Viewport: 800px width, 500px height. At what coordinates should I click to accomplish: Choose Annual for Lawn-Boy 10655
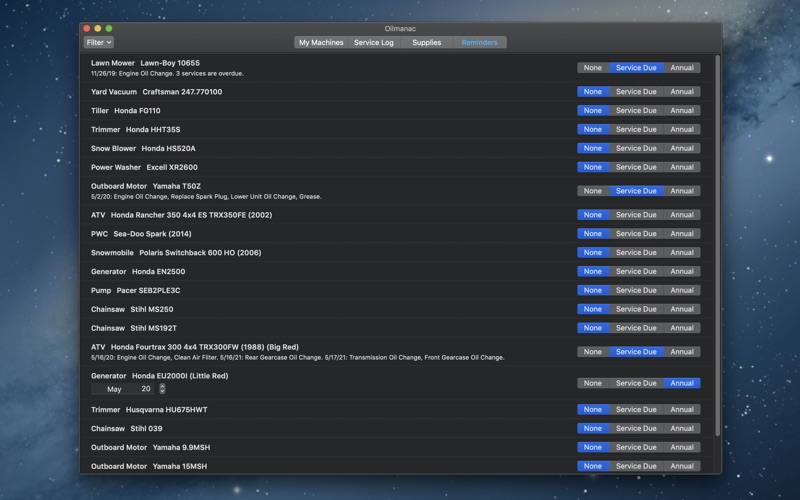[x=682, y=68]
